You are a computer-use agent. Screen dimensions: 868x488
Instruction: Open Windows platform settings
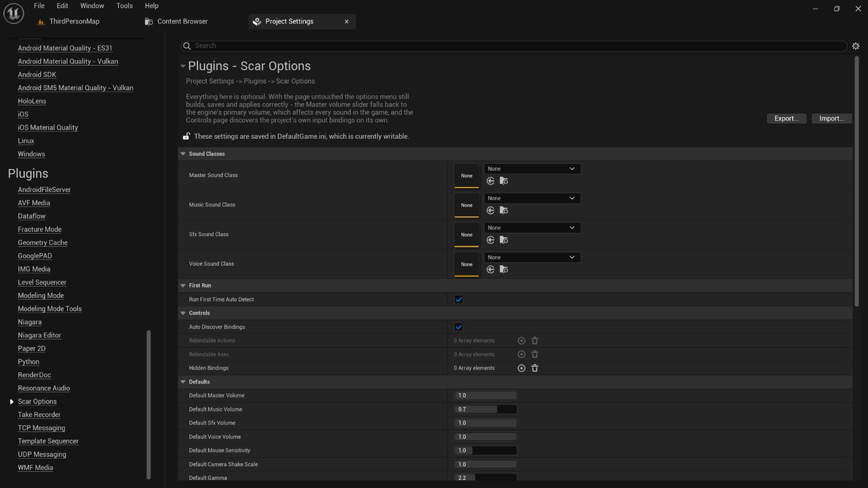[31, 154]
